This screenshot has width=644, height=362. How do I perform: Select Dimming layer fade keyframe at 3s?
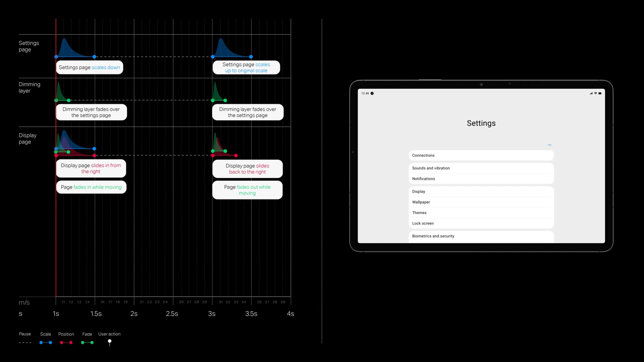[x=213, y=101]
